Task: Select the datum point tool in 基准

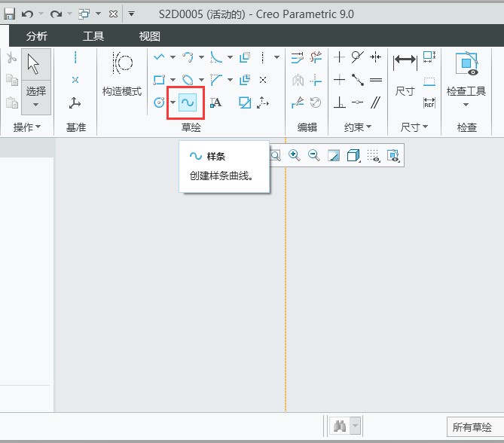Action: (x=75, y=80)
